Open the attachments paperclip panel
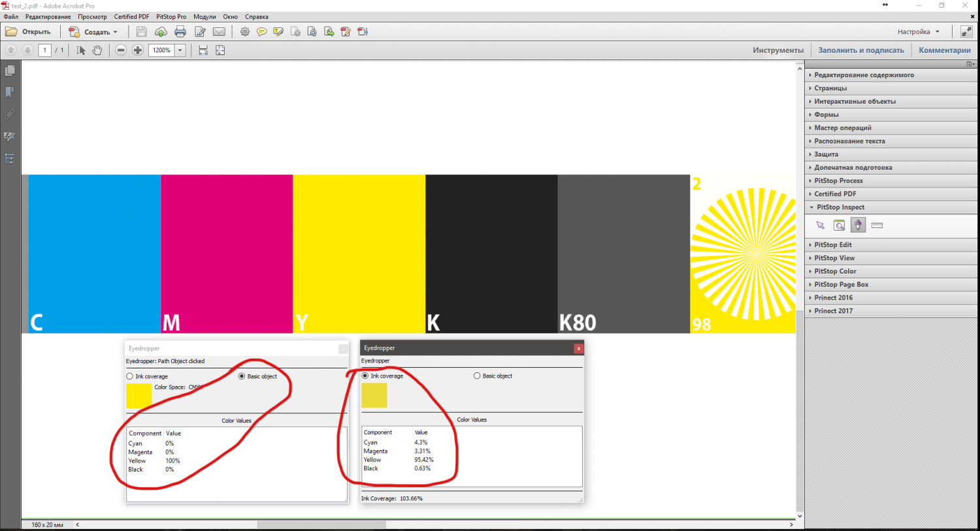 [x=10, y=114]
